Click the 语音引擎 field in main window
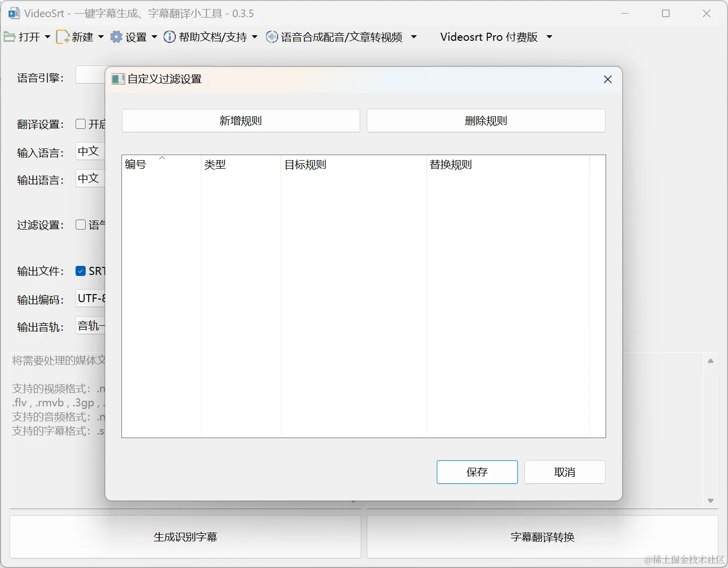728x568 pixels. click(x=90, y=75)
